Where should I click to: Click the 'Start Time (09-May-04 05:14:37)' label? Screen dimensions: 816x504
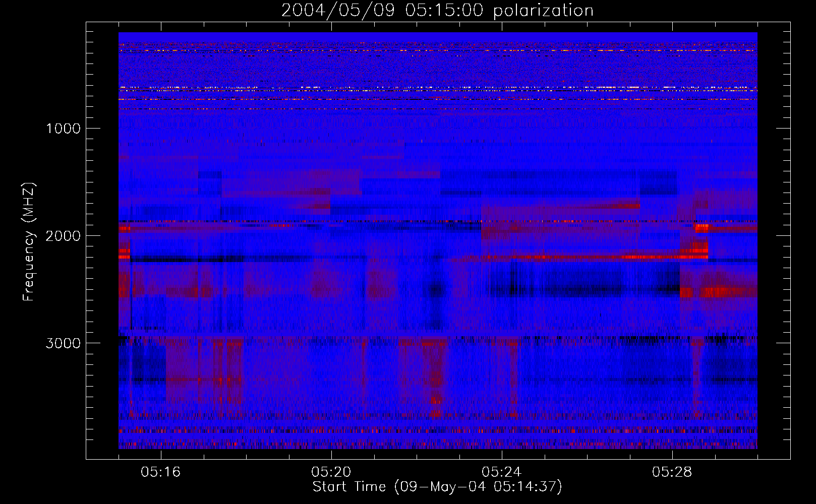437,487
